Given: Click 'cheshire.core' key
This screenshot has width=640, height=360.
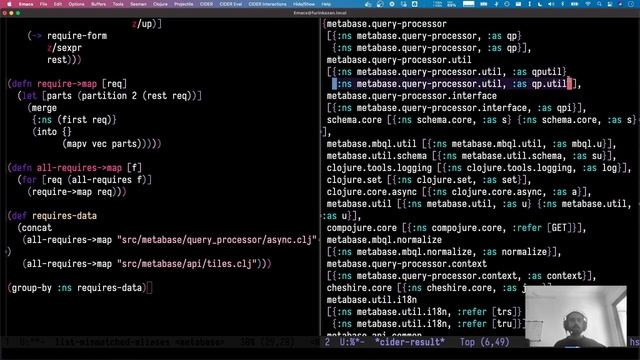Looking at the screenshot, I should pos(359,288).
